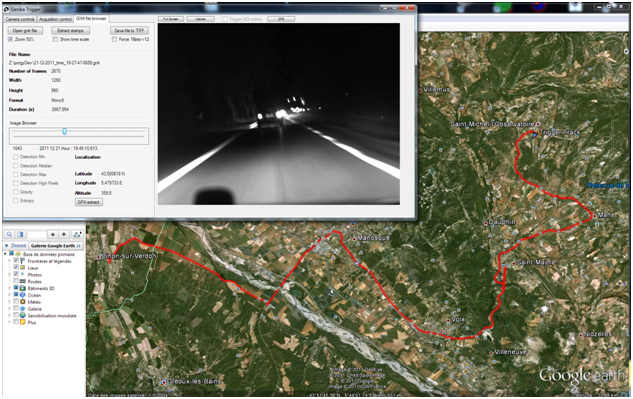The image size is (633, 399).
Task: Click the Latitude value 43.500618 N
Action: pyautogui.click(x=113, y=174)
